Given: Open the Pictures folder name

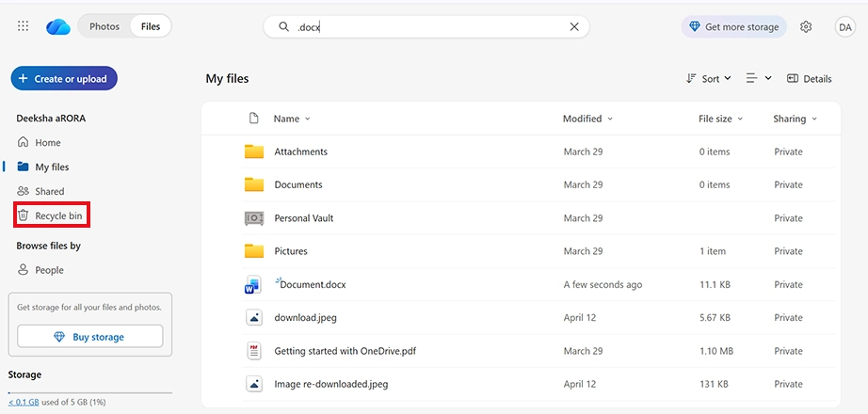Looking at the screenshot, I should (291, 251).
